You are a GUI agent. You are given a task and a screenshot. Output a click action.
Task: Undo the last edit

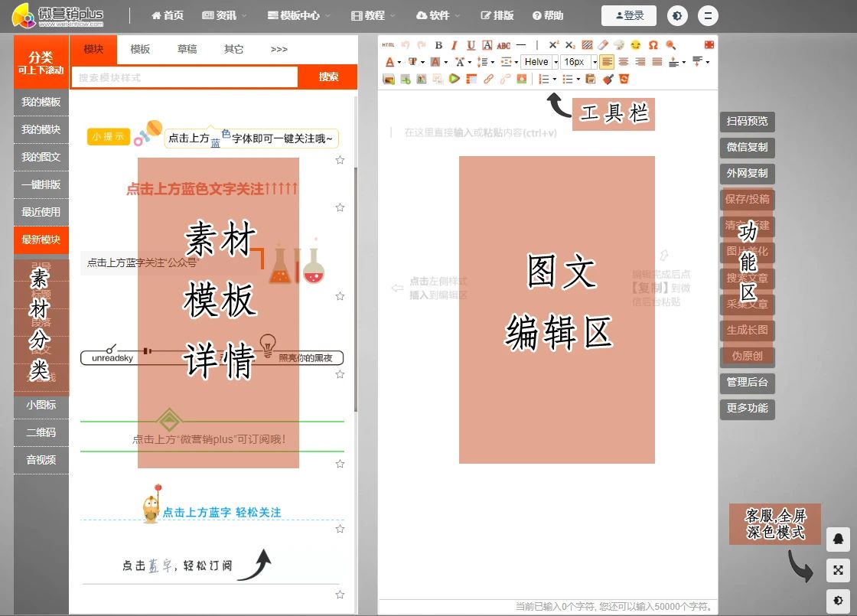(405, 45)
